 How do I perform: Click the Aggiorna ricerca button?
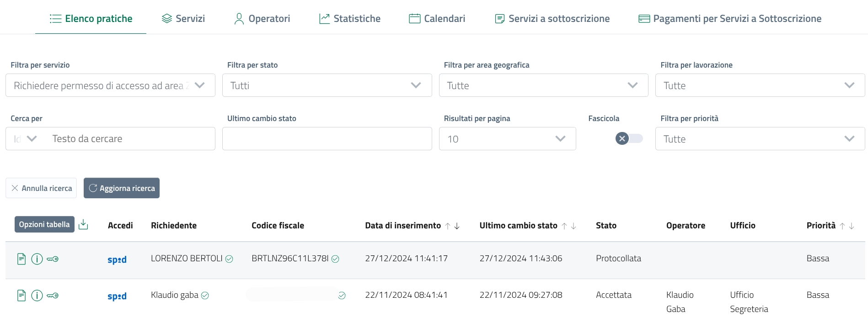[122, 188]
